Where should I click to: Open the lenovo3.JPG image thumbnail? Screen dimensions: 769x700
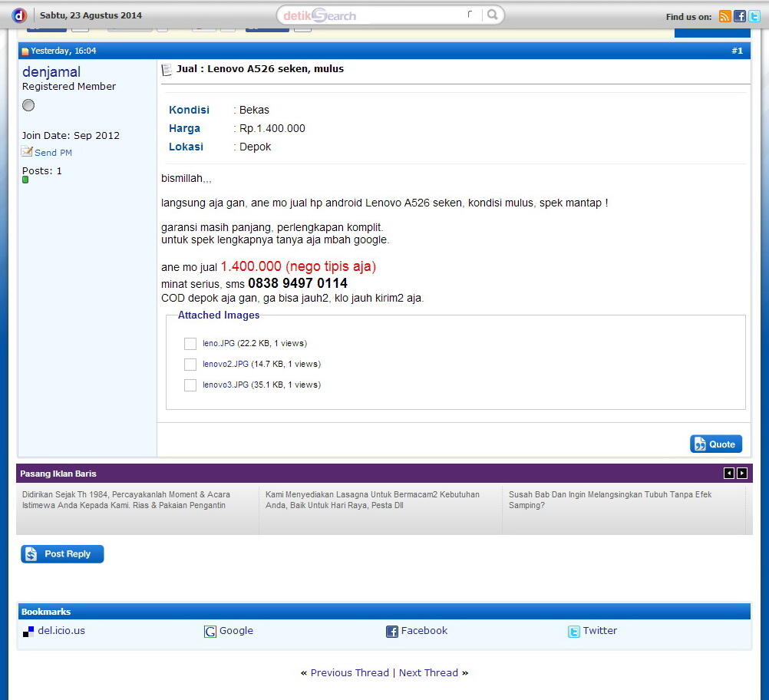(190, 385)
